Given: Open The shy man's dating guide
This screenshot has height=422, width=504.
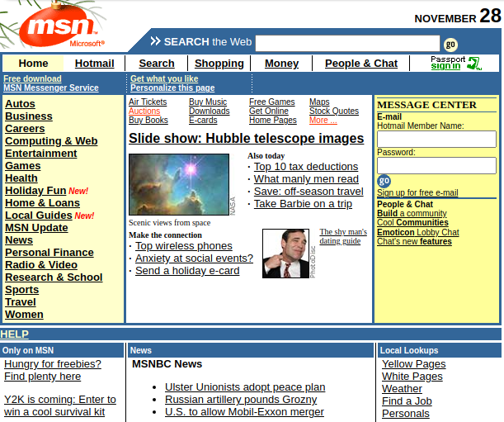Looking at the screenshot, I should pos(343,236).
